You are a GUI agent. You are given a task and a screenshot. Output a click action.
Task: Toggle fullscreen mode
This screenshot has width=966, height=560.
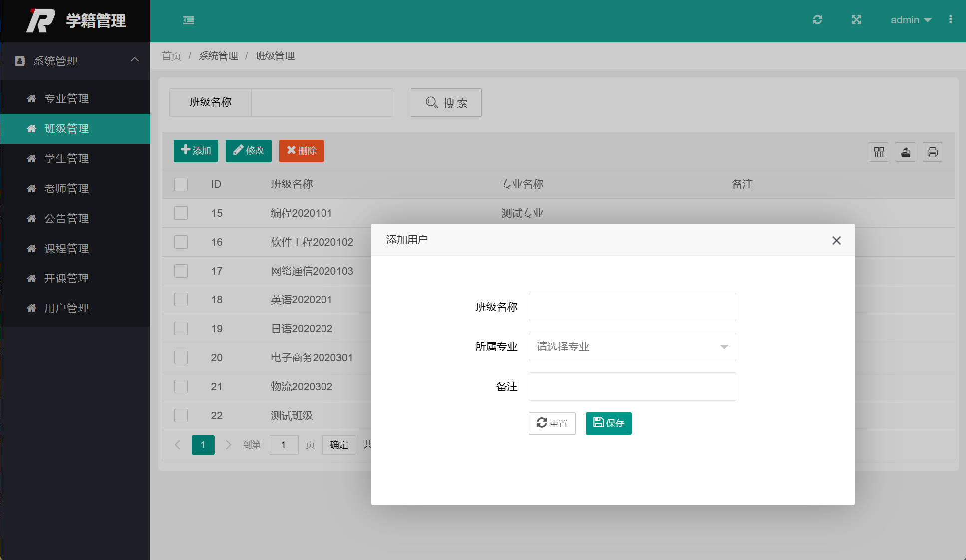click(x=856, y=20)
